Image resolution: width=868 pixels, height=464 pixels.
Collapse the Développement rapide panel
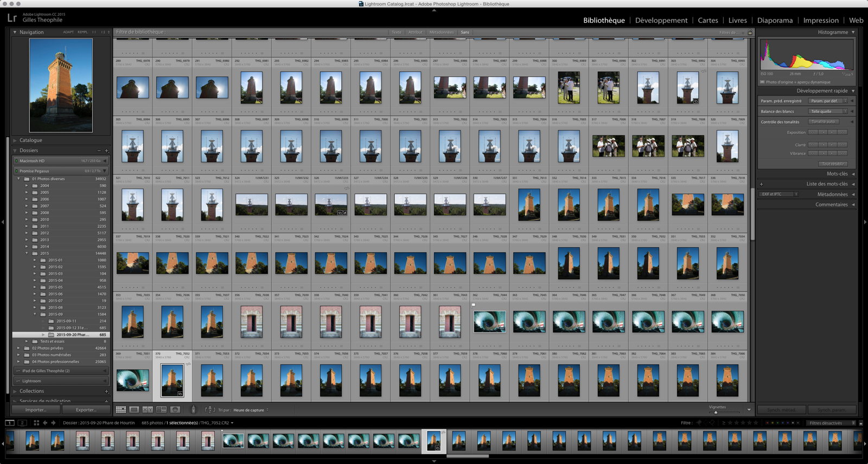coord(853,91)
